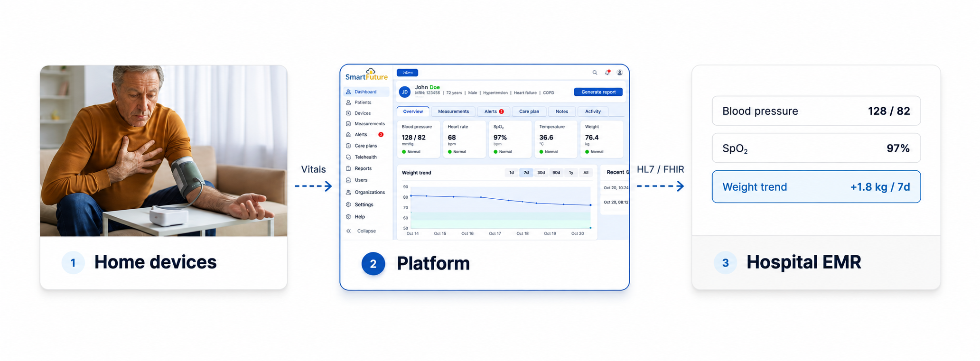The height and width of the screenshot is (361, 980).
Task: Switch to the Care plan tab
Action: [529, 111]
